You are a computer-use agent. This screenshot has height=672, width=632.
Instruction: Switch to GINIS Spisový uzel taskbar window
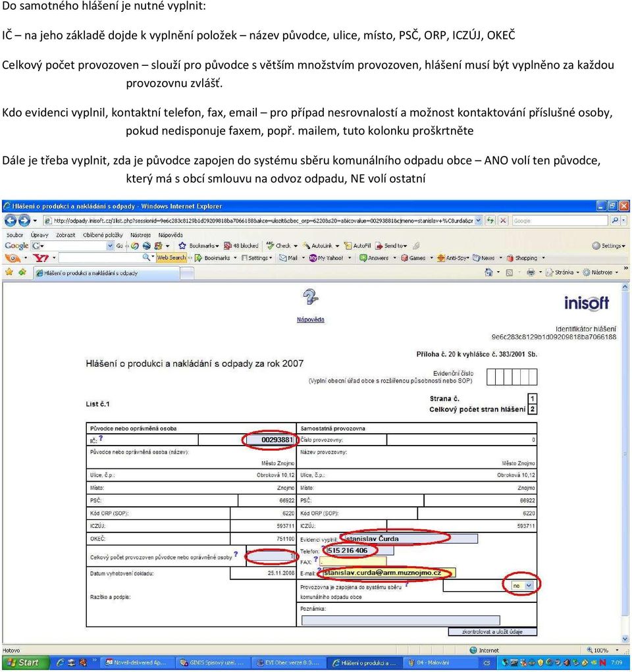(213, 663)
